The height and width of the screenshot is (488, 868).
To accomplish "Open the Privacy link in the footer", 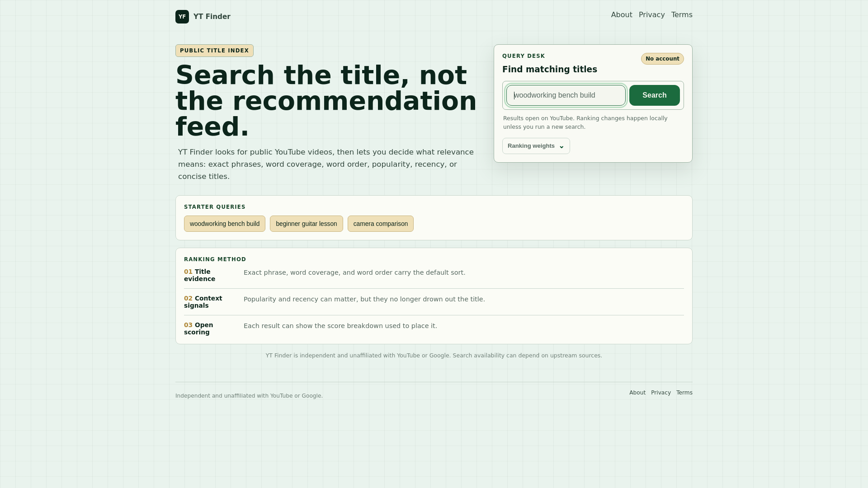I will [x=661, y=393].
